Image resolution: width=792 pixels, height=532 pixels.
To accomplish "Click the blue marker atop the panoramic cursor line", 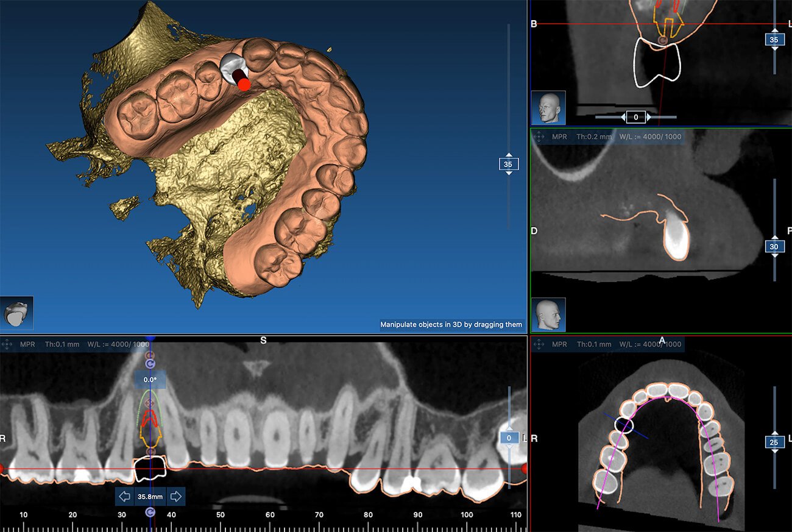I will (150, 337).
